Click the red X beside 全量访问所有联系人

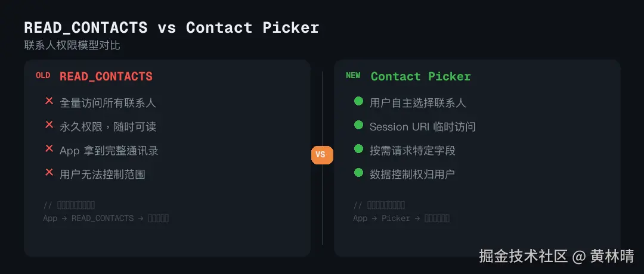pyautogui.click(x=49, y=101)
